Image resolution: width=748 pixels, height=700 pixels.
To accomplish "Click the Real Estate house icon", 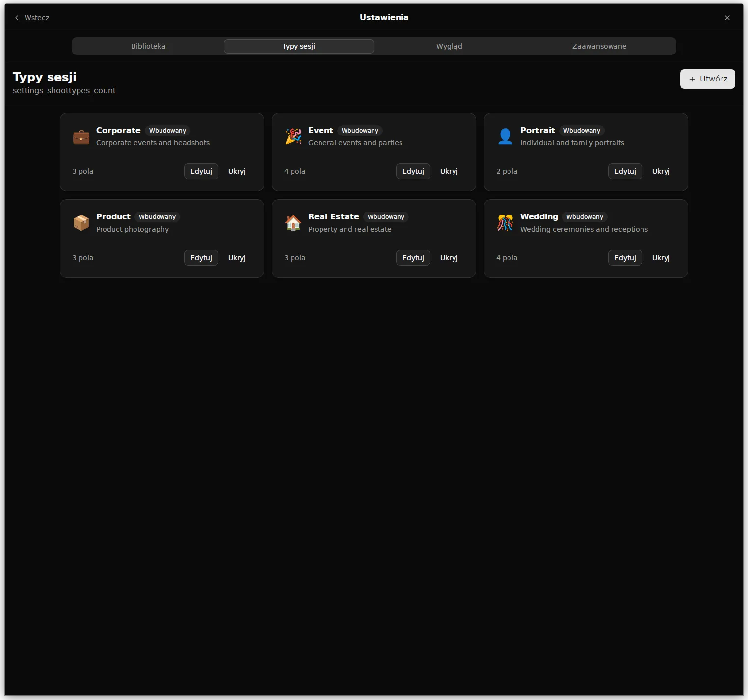I will [x=293, y=223].
